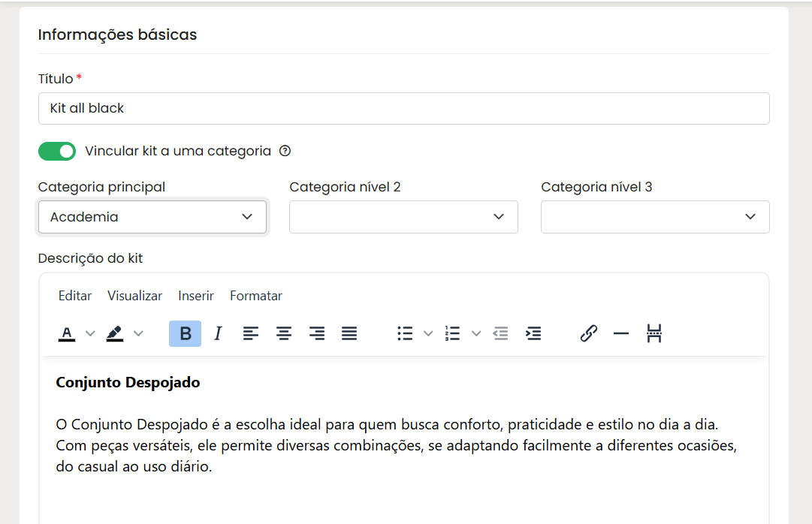Expand the Categoria nível 3 dropdown

655,217
